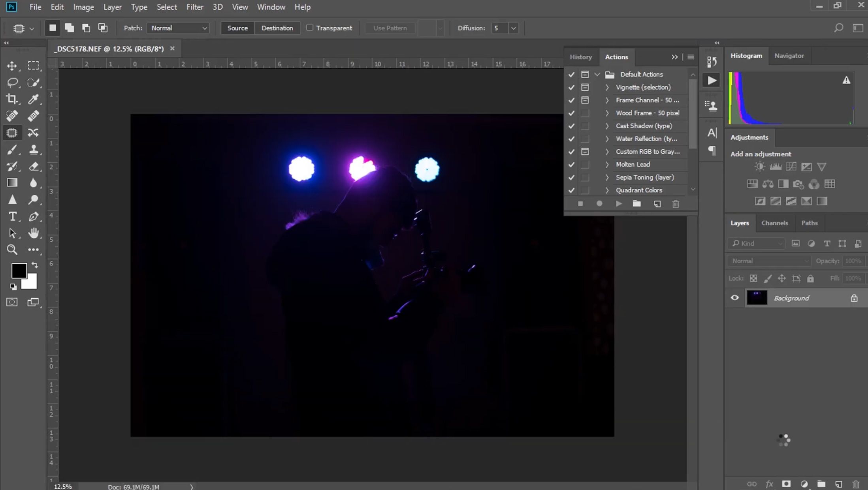Play selected action in Actions panel
868x490 pixels.
(618, 203)
